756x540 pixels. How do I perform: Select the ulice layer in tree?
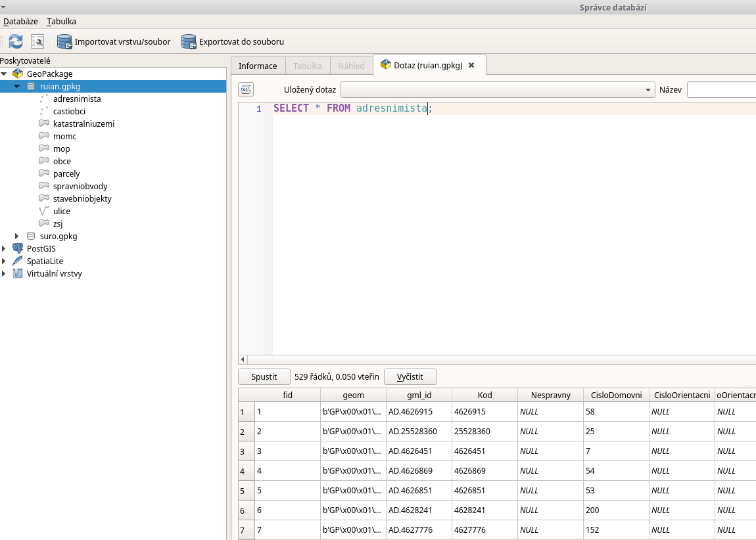tap(62, 211)
